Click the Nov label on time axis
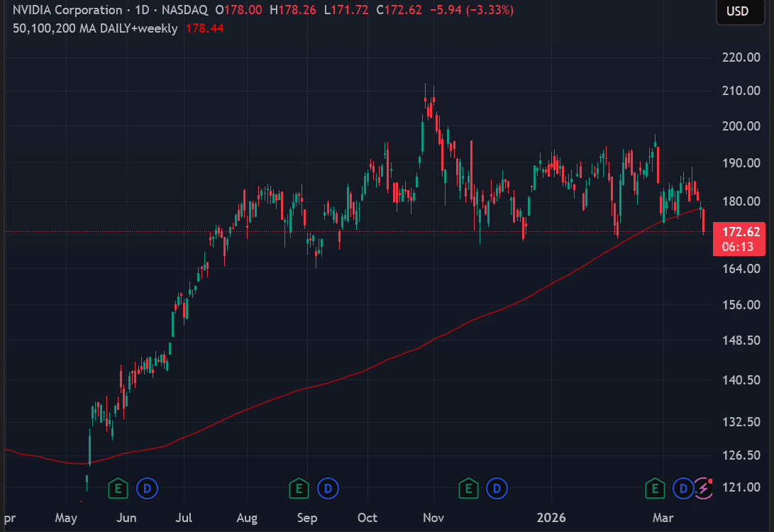The width and height of the screenshot is (774, 532). point(433,518)
